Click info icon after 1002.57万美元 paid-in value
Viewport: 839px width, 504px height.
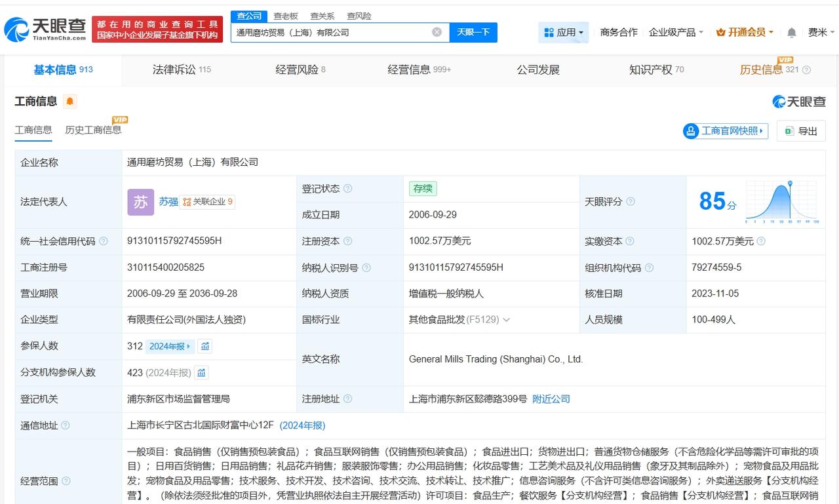pos(761,241)
